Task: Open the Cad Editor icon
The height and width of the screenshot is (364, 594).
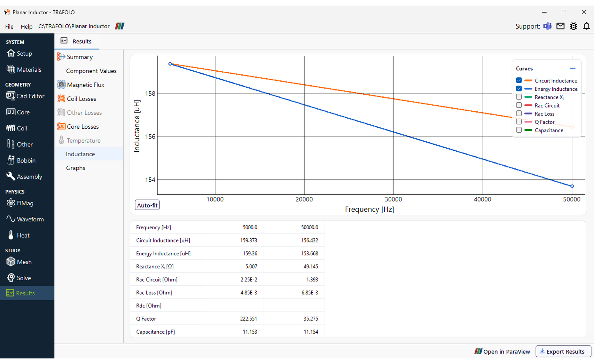Action: point(10,96)
